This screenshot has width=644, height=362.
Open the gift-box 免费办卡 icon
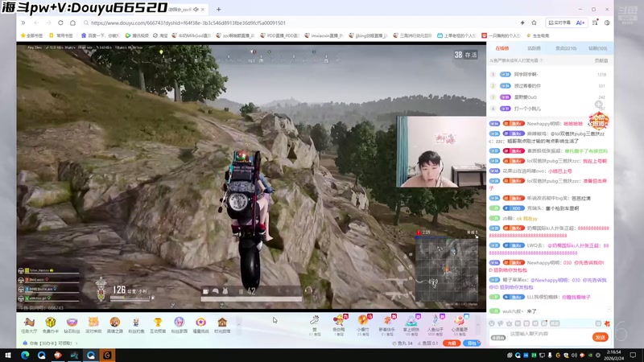(51, 324)
